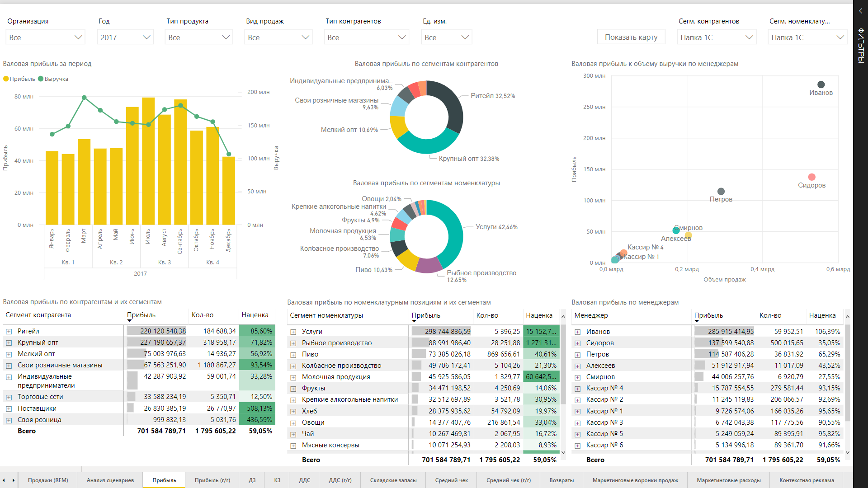Viewport: 868px width, 488px height.
Task: Expand the Молочная продукция row
Action: point(293,377)
